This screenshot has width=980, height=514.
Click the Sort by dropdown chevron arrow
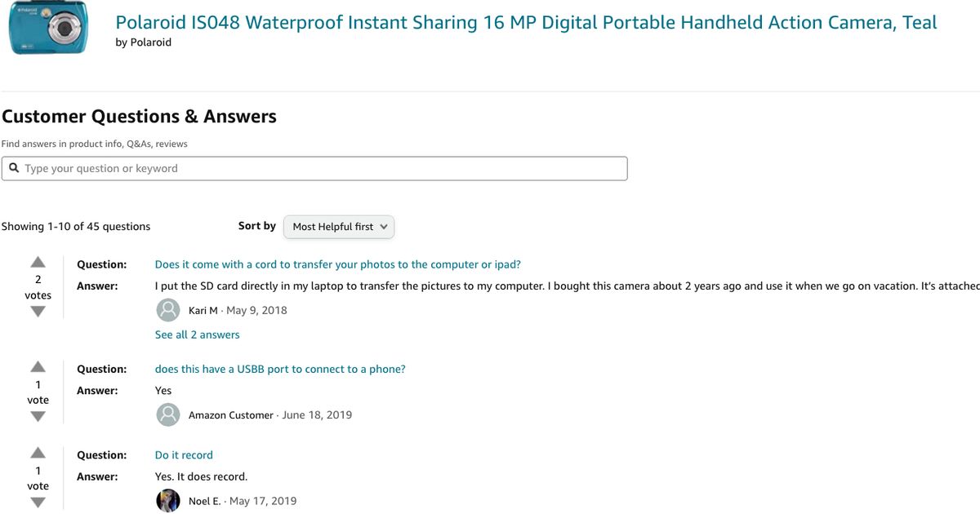point(384,227)
